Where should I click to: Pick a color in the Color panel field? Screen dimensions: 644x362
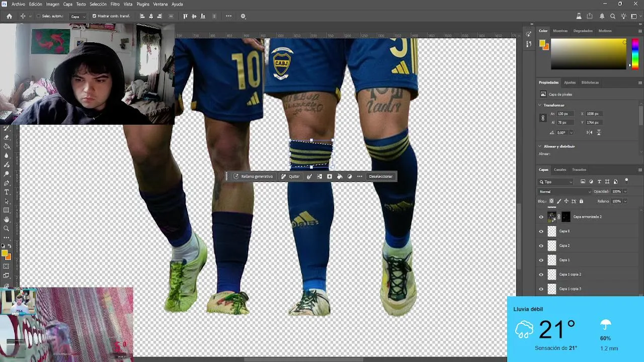[589, 54]
